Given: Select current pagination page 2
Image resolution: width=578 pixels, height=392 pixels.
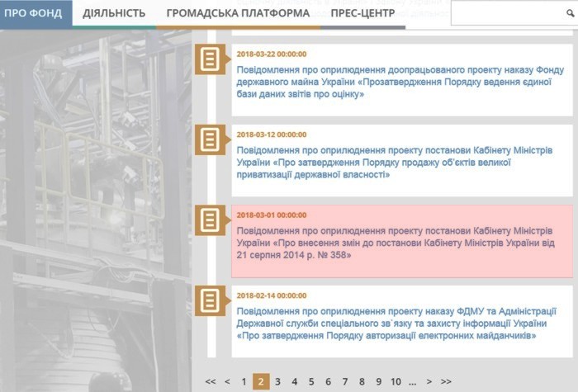Looking at the screenshot, I should tap(261, 381).
